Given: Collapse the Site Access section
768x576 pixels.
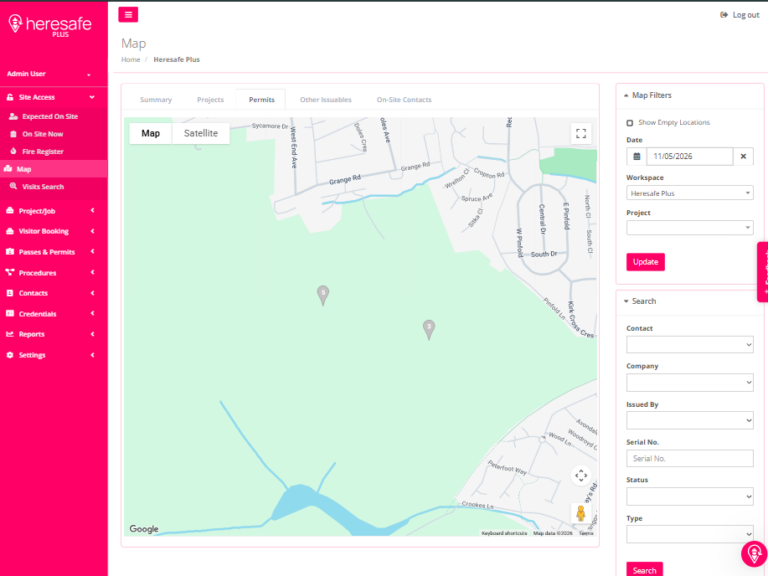Looking at the screenshot, I should point(54,97).
